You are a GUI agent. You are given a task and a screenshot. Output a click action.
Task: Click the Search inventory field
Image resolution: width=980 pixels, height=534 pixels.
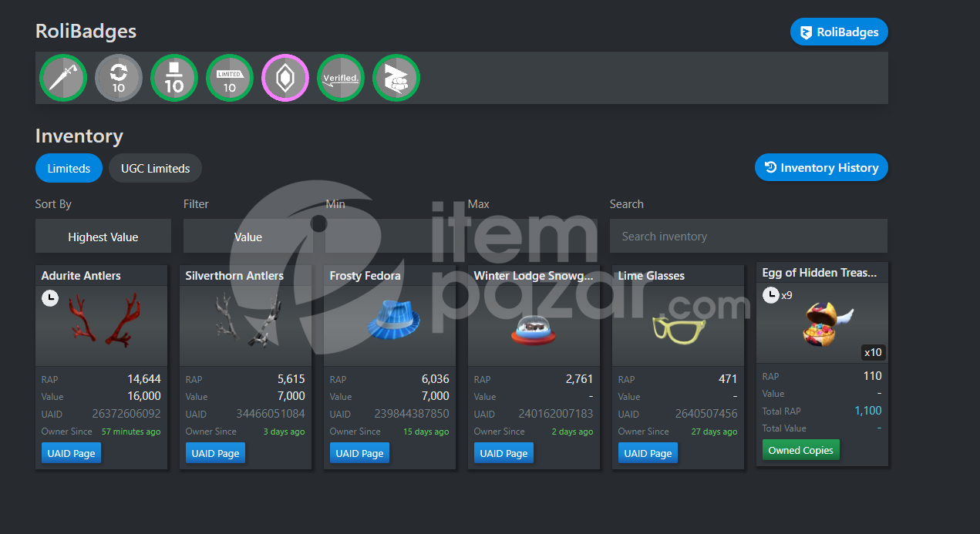pos(749,236)
